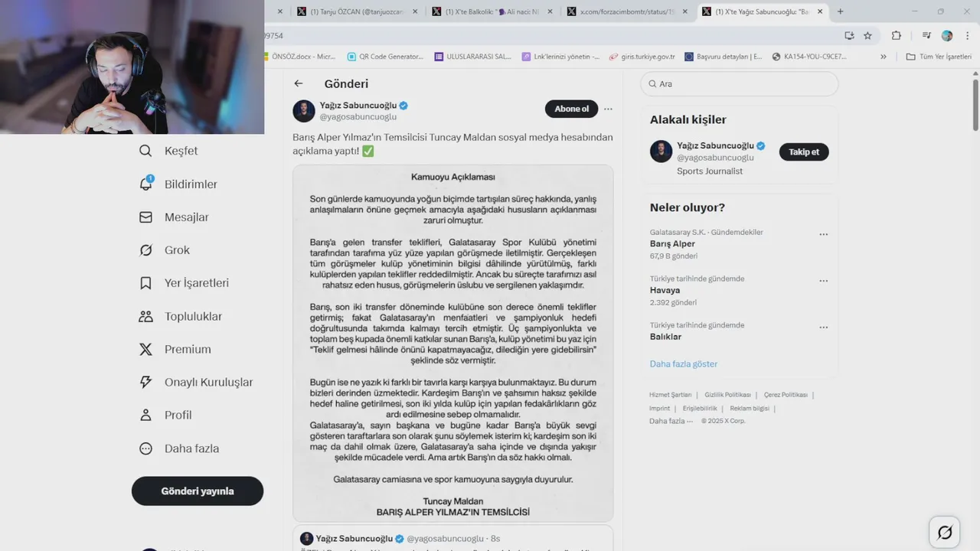
Task: Expand the Daha fazla sidebar menu
Action: click(179, 448)
